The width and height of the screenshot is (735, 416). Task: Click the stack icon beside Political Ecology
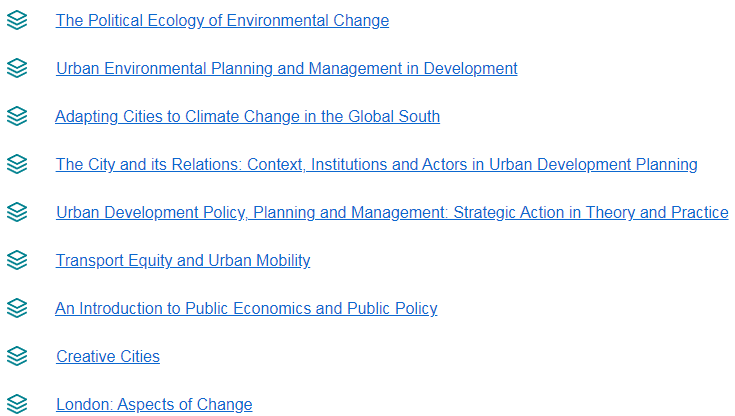tap(17, 20)
